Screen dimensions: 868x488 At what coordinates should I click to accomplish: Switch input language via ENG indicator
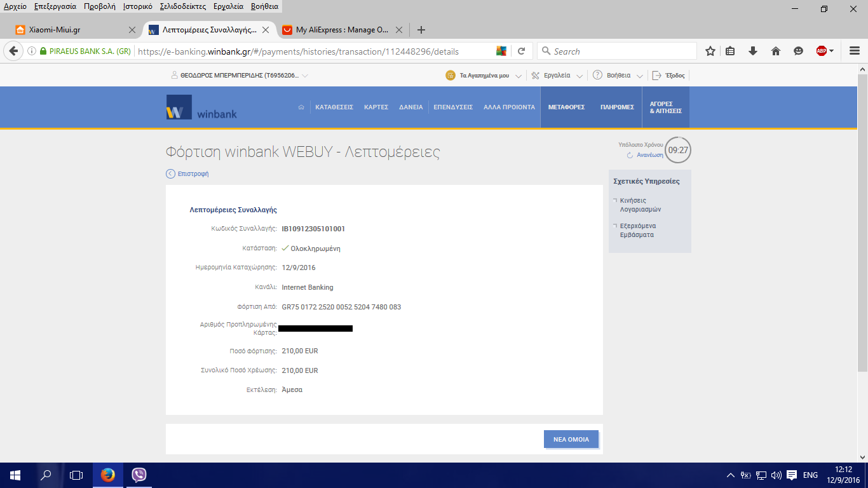coord(810,475)
